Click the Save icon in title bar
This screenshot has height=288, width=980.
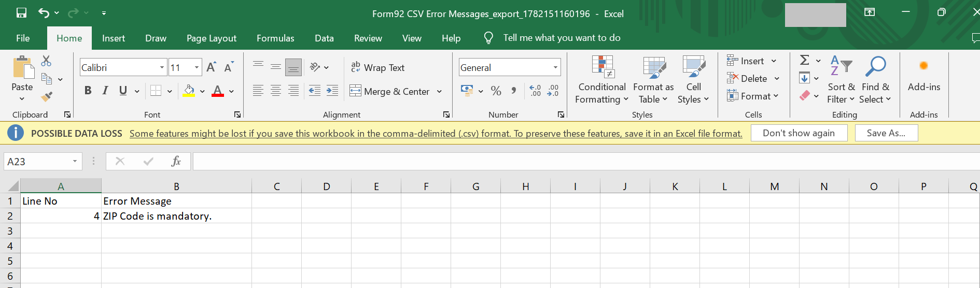tap(21, 13)
